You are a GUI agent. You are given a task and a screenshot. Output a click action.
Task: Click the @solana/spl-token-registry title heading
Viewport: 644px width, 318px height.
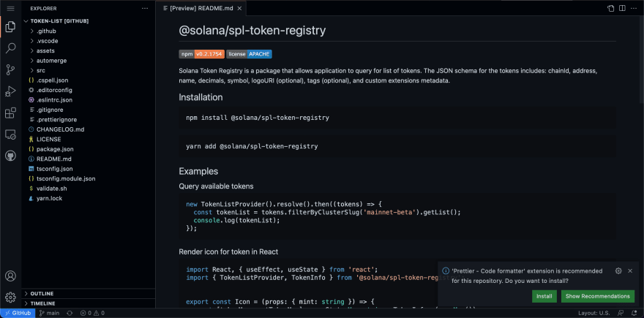pyautogui.click(x=252, y=31)
